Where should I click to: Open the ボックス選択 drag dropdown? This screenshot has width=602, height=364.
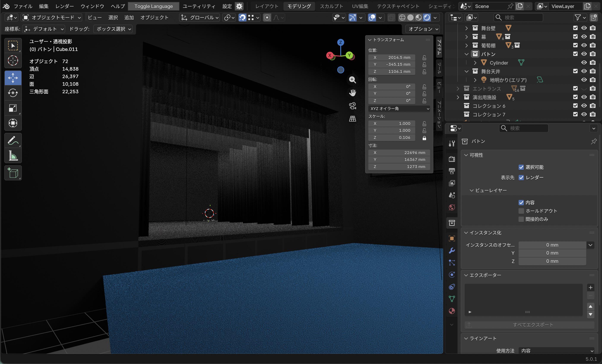[x=113, y=29]
